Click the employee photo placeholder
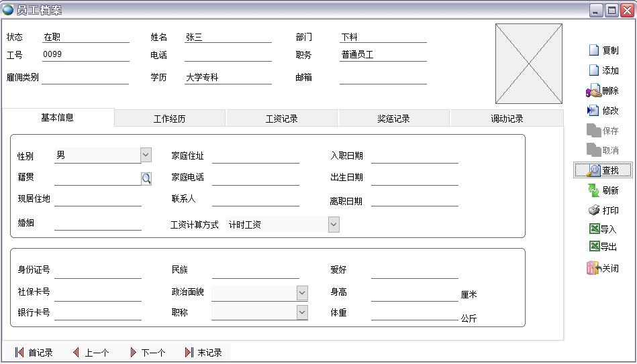 coord(529,64)
